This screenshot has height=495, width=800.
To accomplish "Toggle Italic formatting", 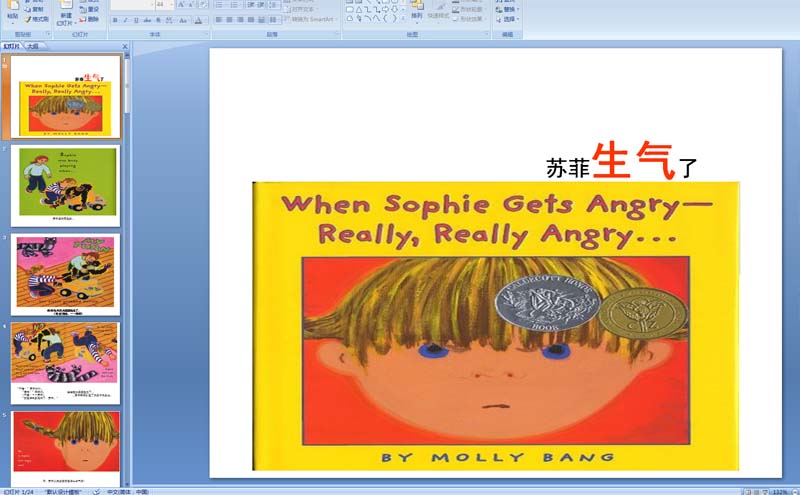I will [126, 20].
